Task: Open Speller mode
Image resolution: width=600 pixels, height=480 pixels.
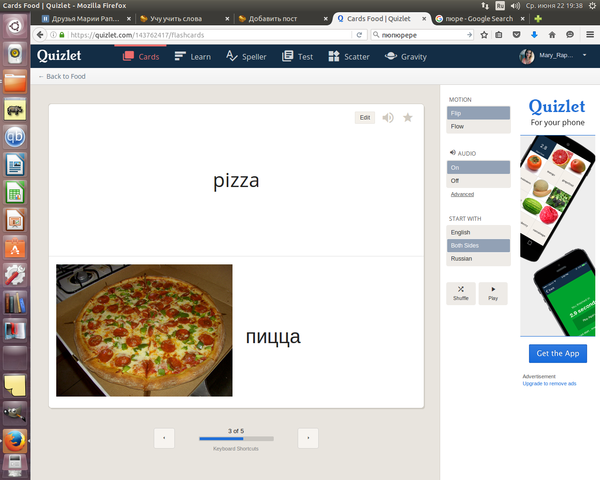Action: tap(246, 57)
